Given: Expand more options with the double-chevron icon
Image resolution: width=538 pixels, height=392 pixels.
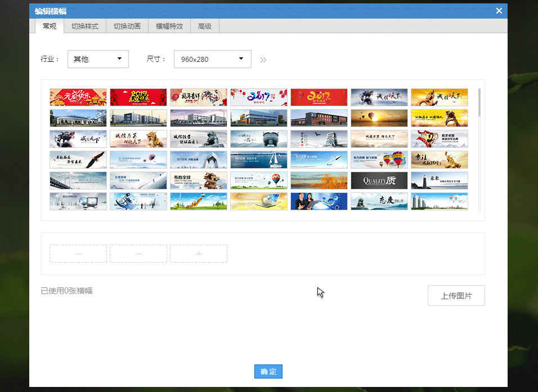Looking at the screenshot, I should (263, 60).
